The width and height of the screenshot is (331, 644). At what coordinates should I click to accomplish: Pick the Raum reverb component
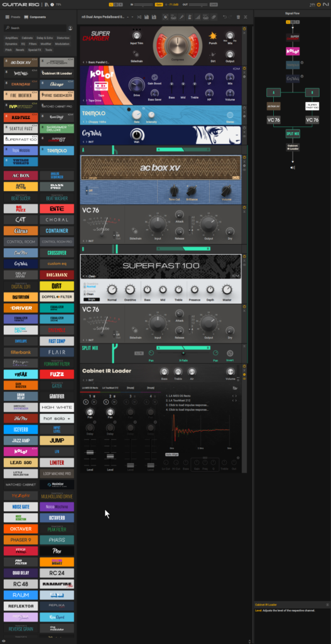click(x=21, y=595)
